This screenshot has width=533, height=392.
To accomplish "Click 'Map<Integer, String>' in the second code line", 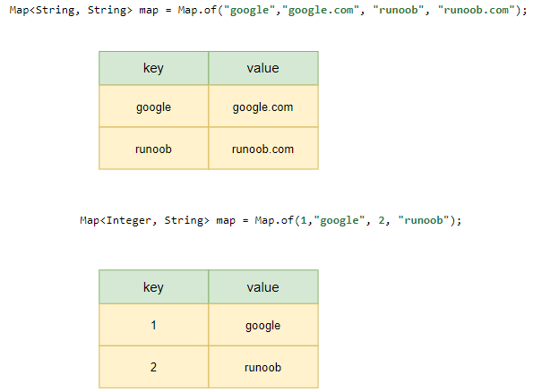I will pos(145,220).
